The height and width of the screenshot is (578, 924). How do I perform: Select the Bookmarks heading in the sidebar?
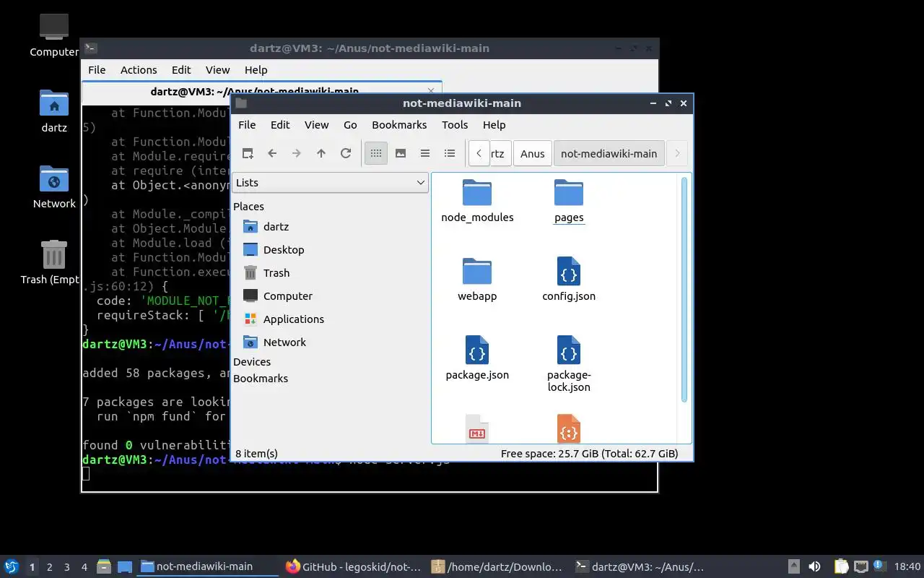[x=261, y=378]
